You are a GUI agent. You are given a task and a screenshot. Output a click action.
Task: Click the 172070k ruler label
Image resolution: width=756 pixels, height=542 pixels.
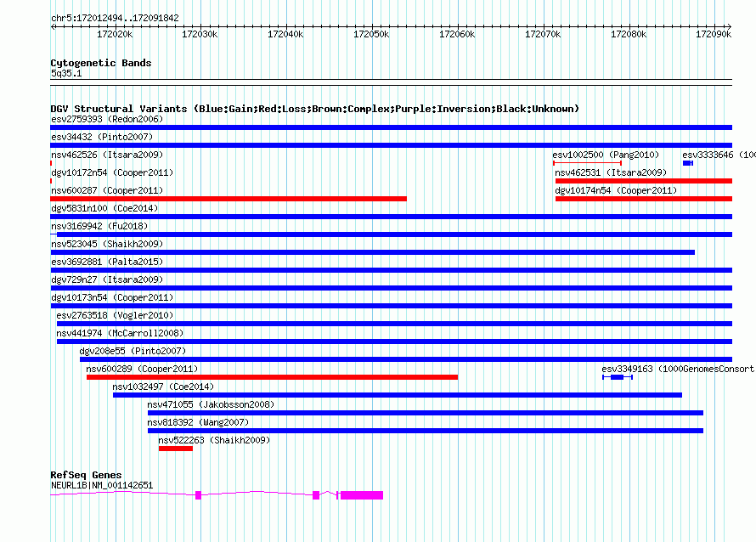click(x=543, y=34)
